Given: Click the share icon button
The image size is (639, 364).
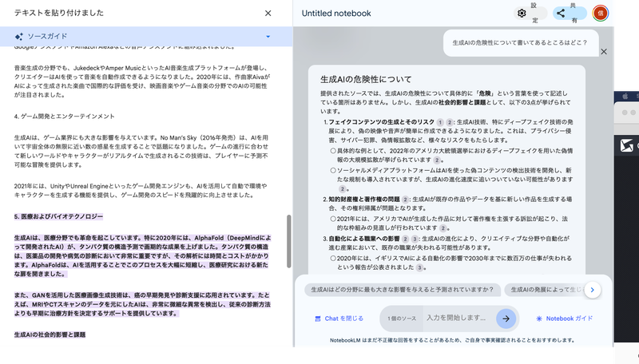Looking at the screenshot, I should pos(560,13).
